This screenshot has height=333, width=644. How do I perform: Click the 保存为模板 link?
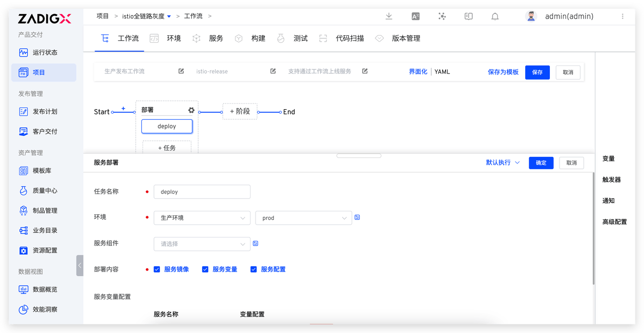pos(503,71)
